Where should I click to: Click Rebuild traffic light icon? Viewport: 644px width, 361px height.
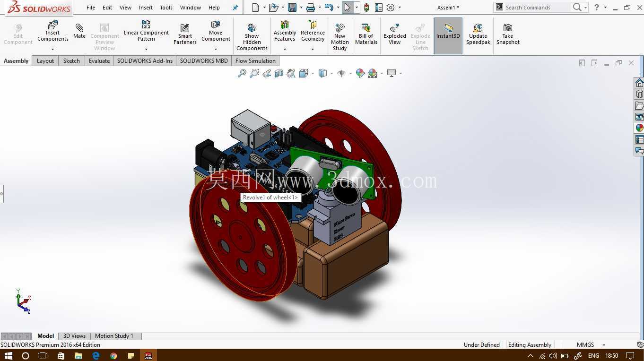click(366, 8)
